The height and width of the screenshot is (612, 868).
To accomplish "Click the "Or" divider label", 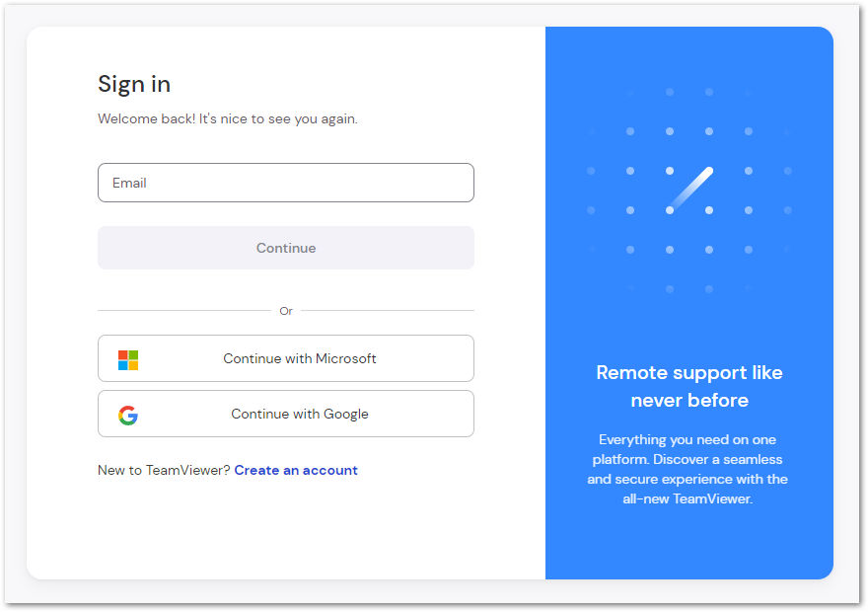I will 286,311.
